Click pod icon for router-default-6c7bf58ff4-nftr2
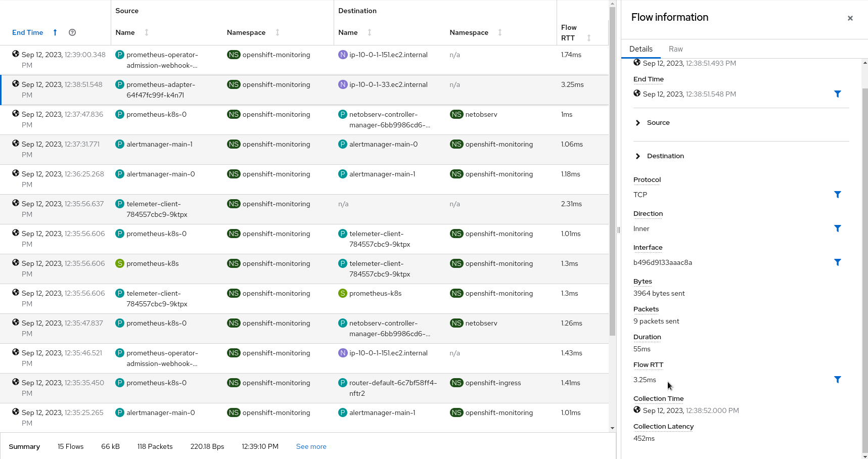The image size is (868, 459). (343, 383)
